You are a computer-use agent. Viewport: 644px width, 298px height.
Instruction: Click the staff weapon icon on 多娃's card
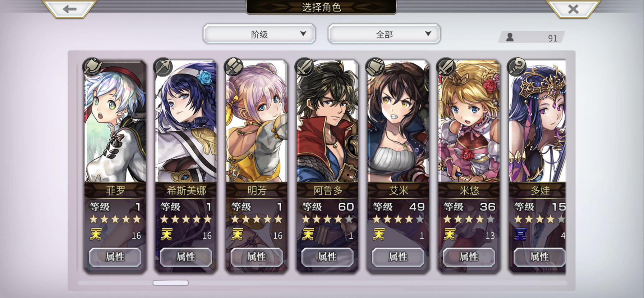click(x=516, y=66)
